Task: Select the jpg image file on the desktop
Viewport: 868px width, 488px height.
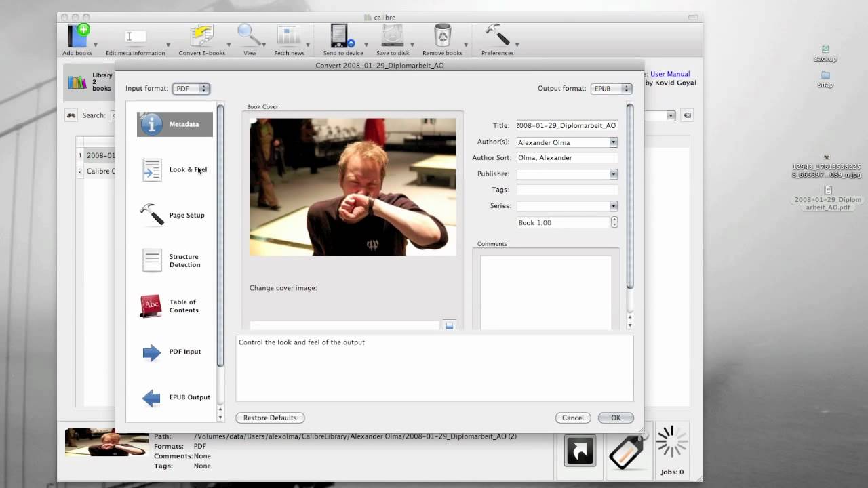Action: 827,166
